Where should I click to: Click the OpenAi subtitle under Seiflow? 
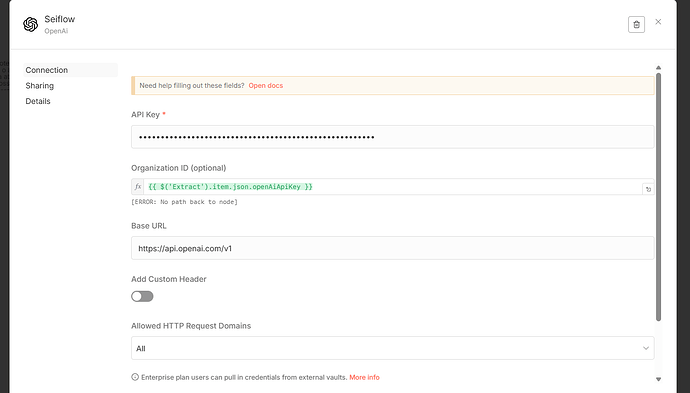pos(56,31)
